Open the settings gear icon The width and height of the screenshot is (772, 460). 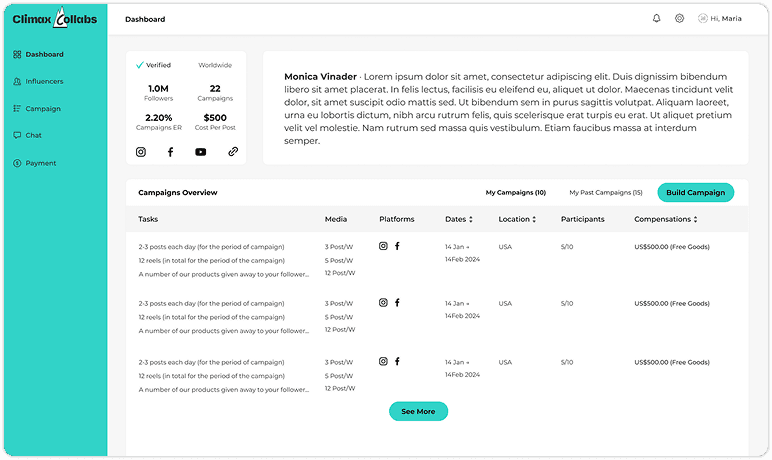pos(679,18)
